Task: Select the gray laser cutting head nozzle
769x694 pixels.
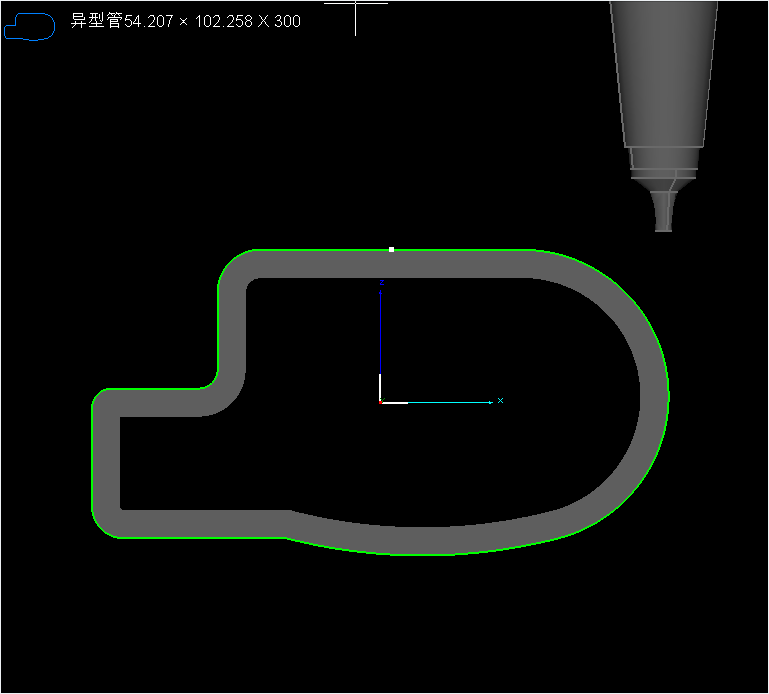Action: point(664,116)
